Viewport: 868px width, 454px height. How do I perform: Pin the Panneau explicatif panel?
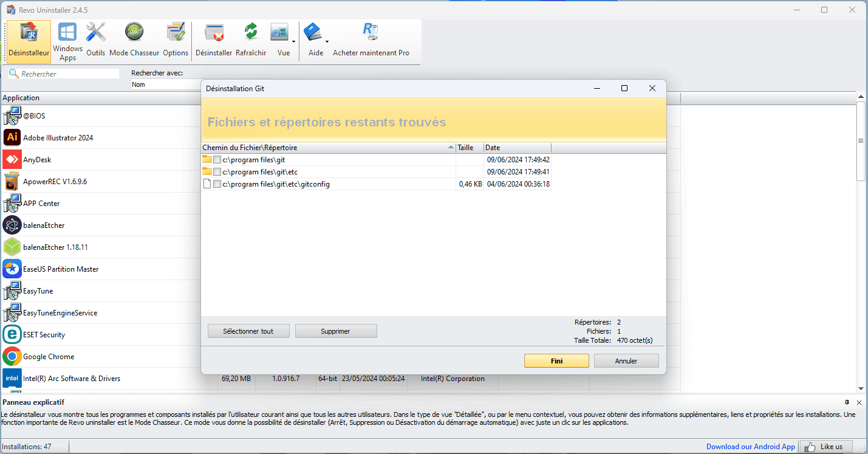tap(847, 402)
